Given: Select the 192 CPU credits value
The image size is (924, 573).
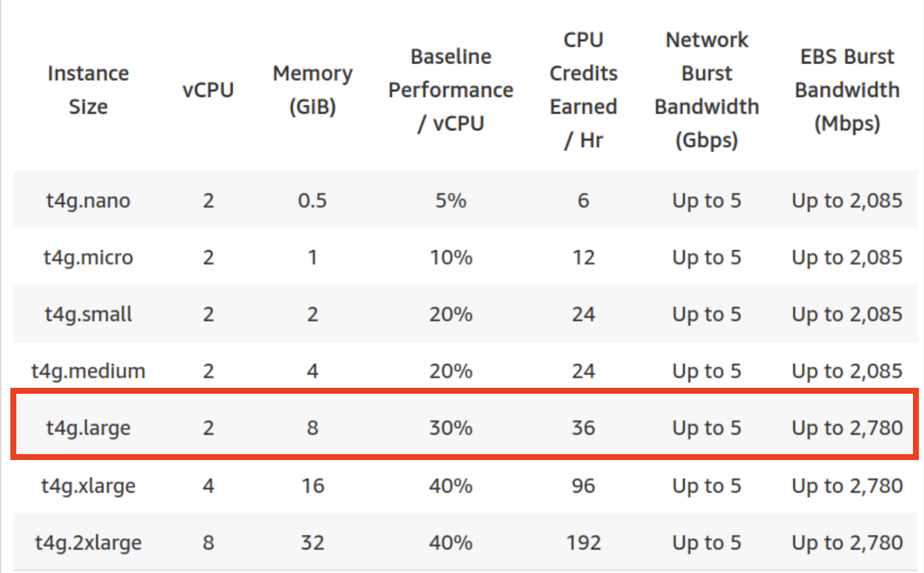Looking at the screenshot, I should point(584,542).
